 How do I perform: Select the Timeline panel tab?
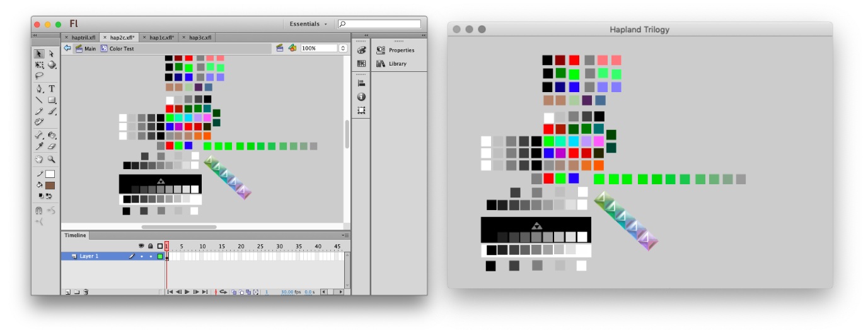coord(75,235)
